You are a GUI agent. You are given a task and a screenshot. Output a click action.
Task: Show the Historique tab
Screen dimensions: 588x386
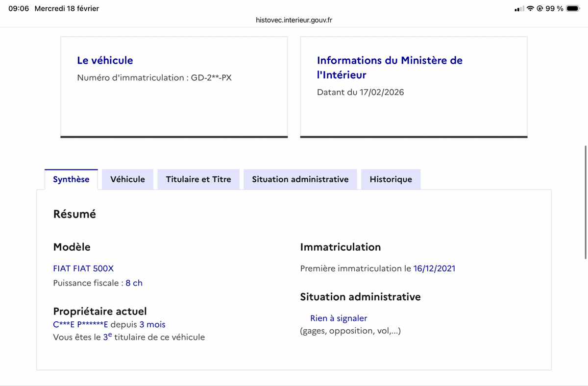tap(391, 179)
